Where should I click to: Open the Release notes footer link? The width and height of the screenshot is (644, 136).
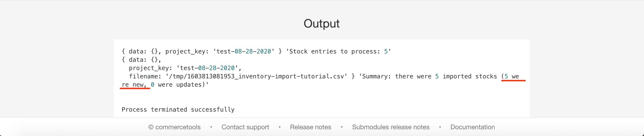point(310,127)
